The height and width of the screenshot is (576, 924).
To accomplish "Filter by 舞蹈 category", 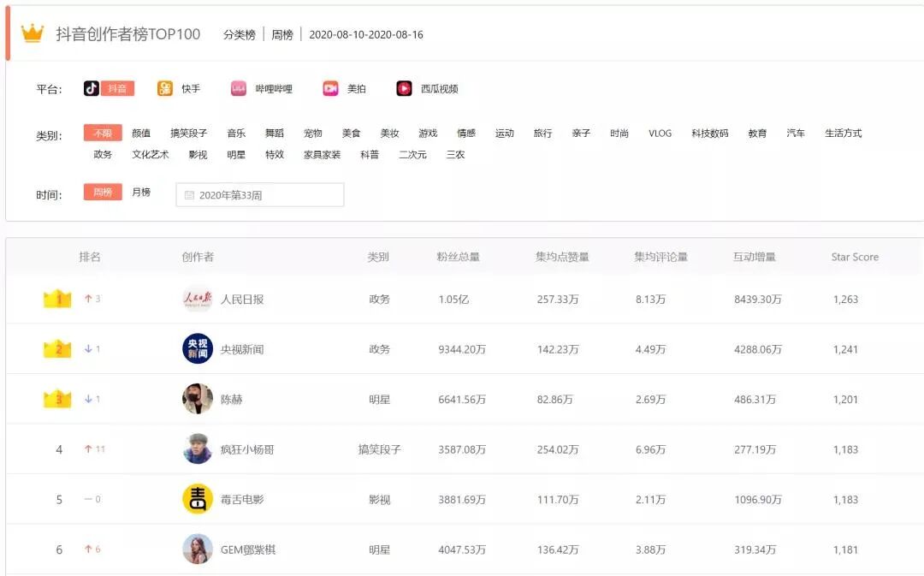I will [x=275, y=134].
